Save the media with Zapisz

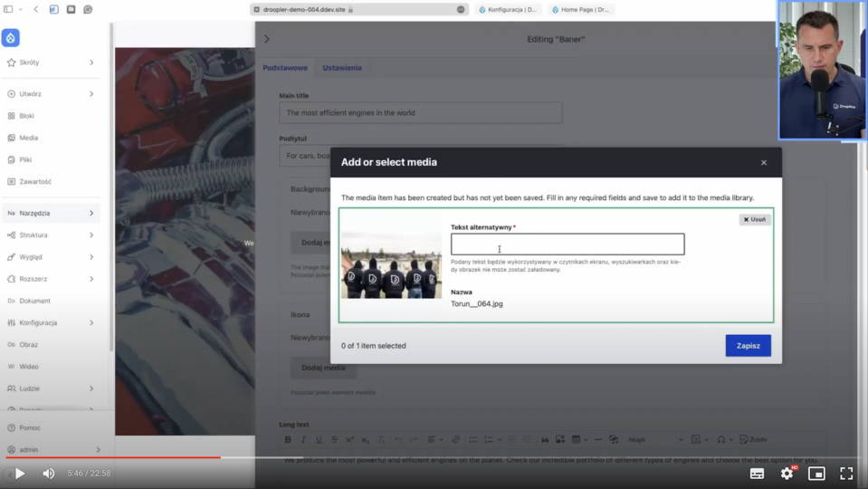coord(748,346)
